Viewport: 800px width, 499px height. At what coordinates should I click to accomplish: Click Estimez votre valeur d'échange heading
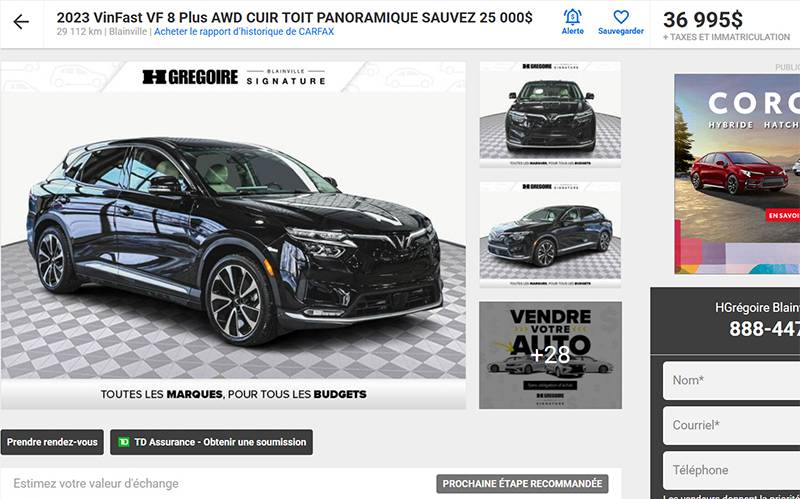[96, 484]
